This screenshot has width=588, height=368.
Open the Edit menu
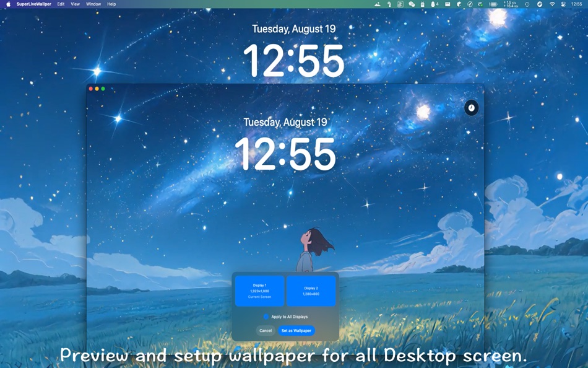[x=59, y=4]
